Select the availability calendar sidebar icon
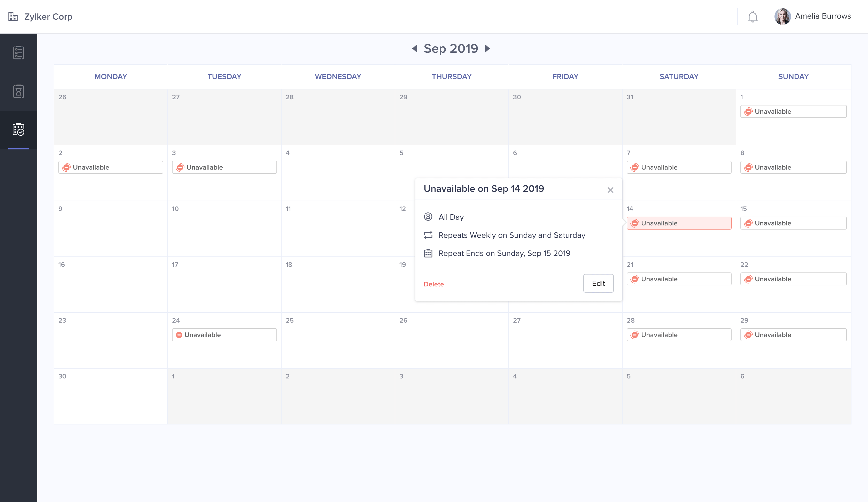868x502 pixels. coord(19,130)
